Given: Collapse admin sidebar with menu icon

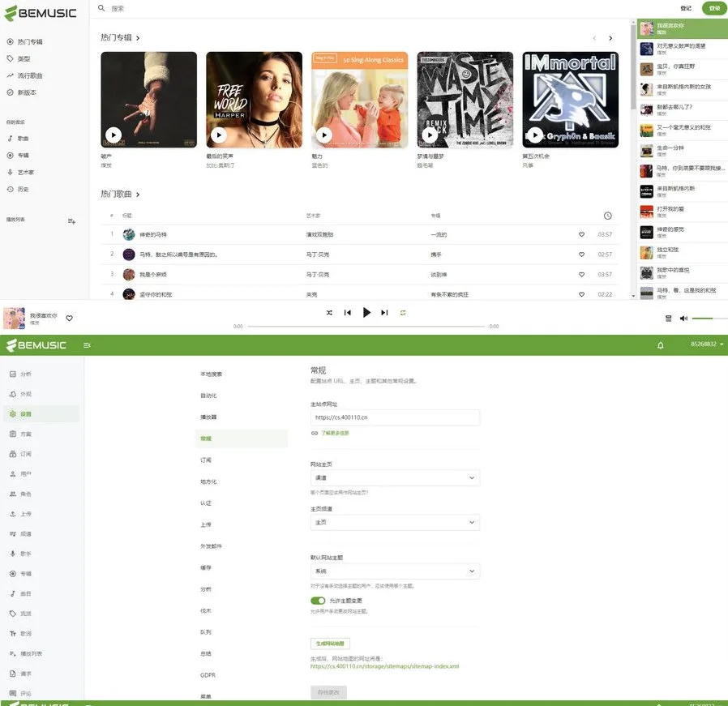Looking at the screenshot, I should tap(87, 345).
